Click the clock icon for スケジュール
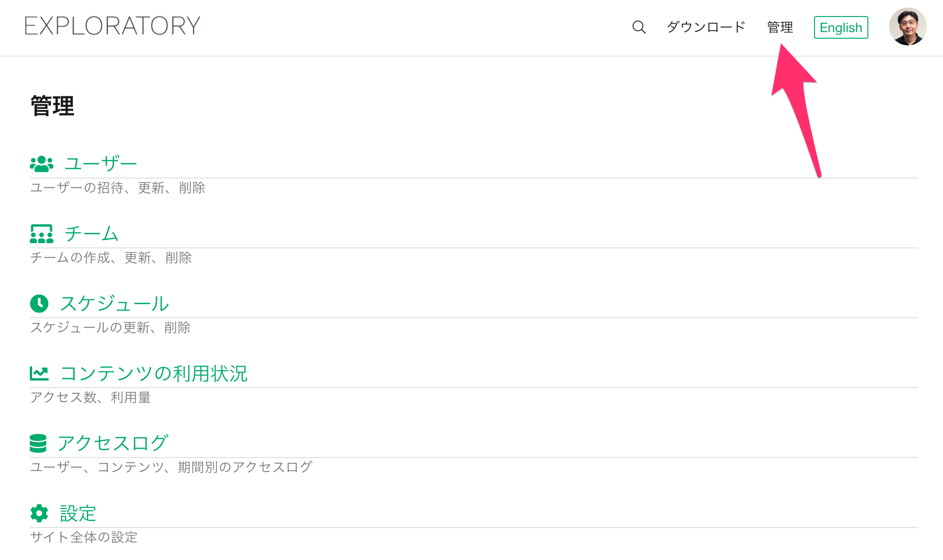 point(39,304)
